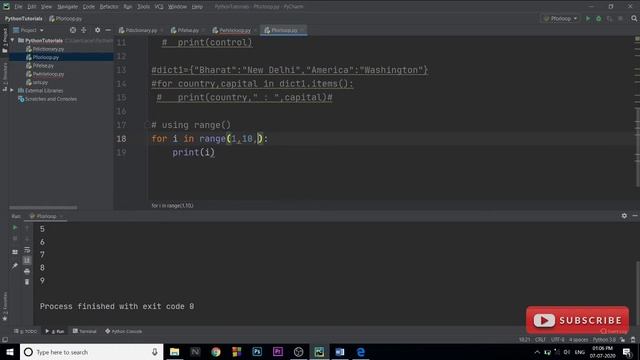640x360 pixels.
Task: Minimize Run panel with hide icon
Action: (635, 216)
